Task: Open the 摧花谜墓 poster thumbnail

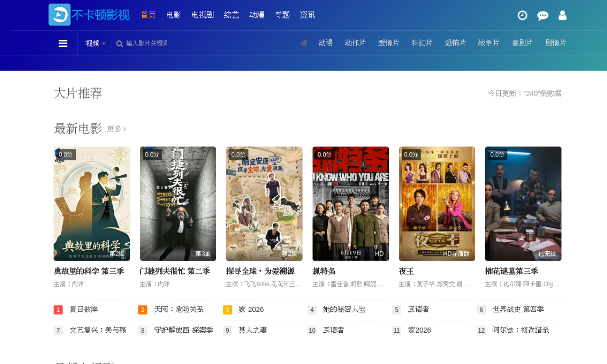Action: click(x=523, y=204)
